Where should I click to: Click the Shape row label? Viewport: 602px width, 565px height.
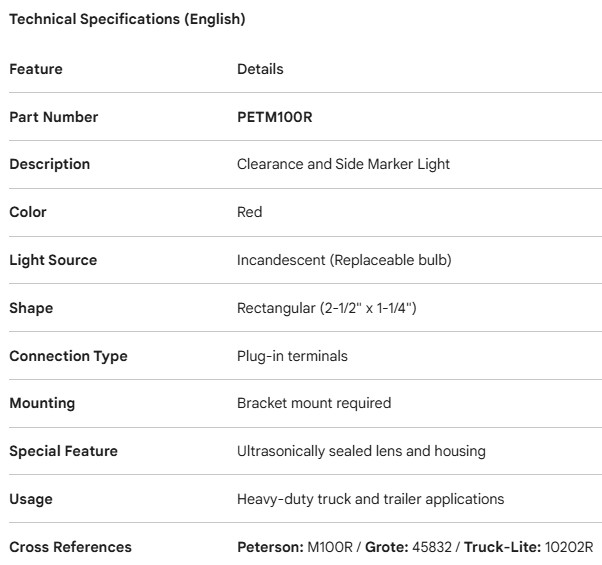tap(31, 308)
